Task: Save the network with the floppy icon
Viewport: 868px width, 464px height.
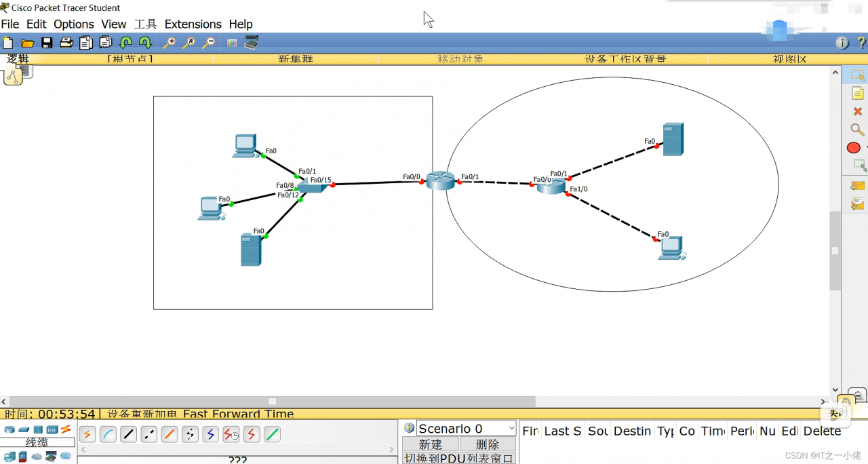Action: coord(47,43)
